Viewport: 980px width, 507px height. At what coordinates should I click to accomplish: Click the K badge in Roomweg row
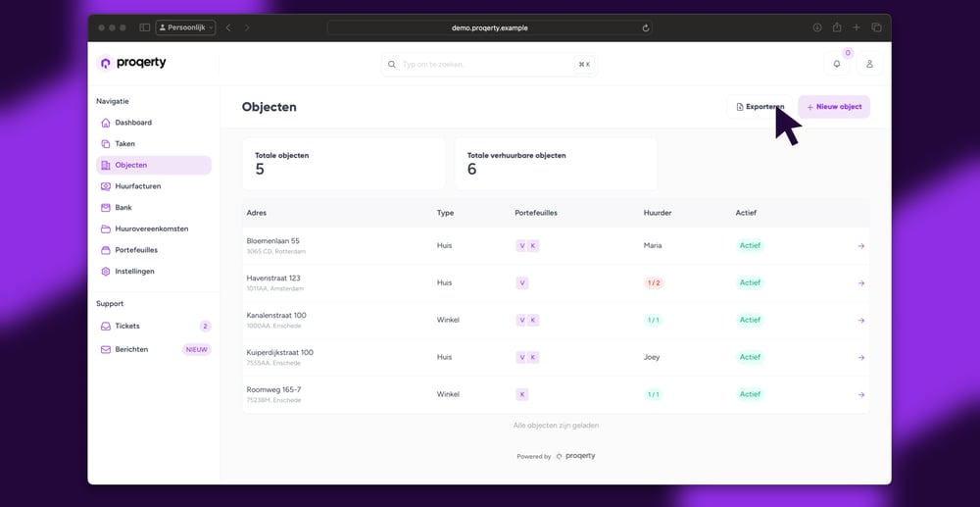[x=522, y=394]
